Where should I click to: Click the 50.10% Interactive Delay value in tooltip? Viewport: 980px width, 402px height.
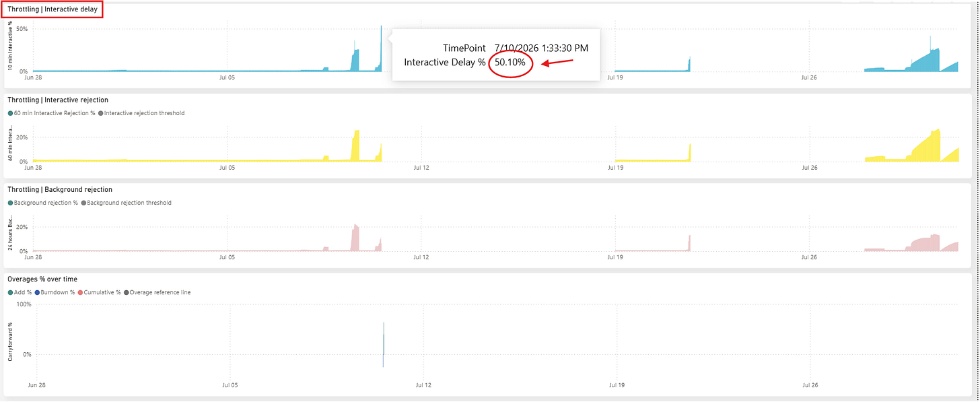(510, 62)
